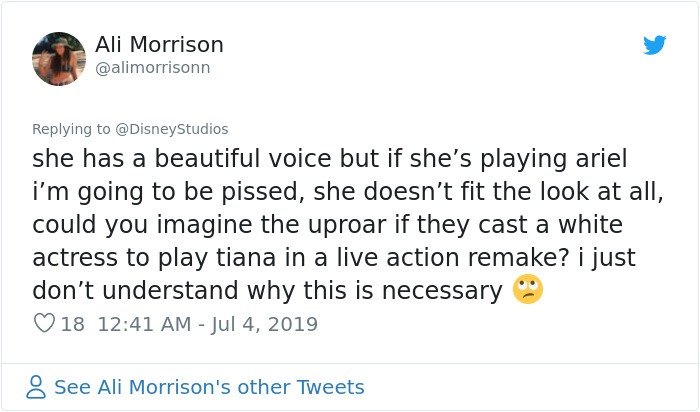Viewport: 700px width, 412px height.
Task: Click the like count of 18
Action: [72, 324]
